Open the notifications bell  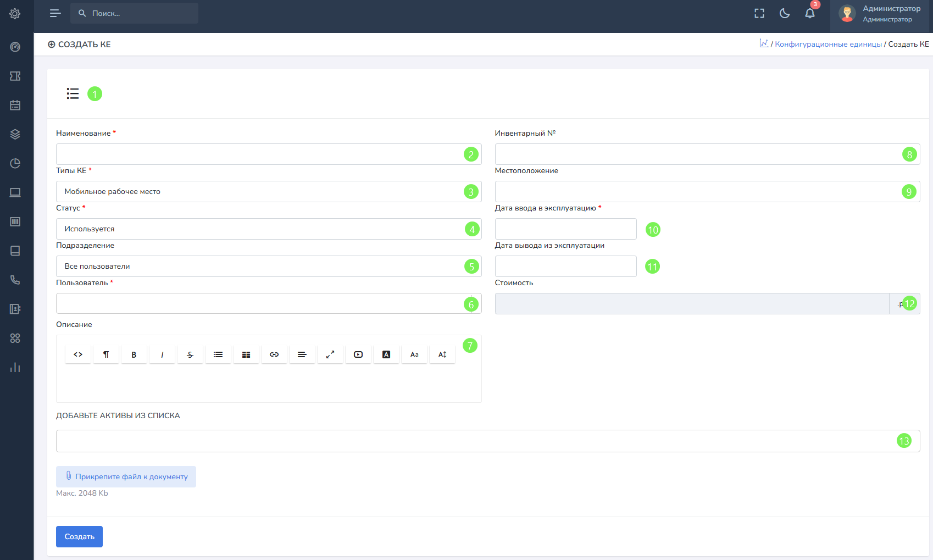[809, 14]
